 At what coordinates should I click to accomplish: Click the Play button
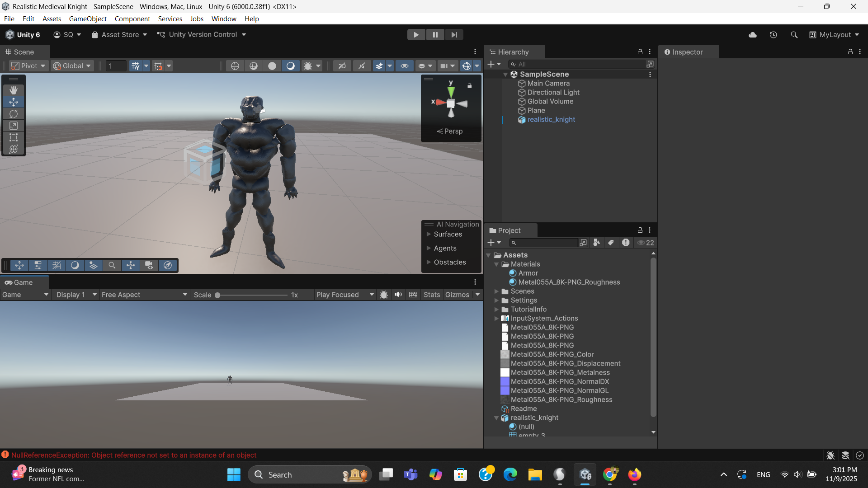click(x=416, y=35)
